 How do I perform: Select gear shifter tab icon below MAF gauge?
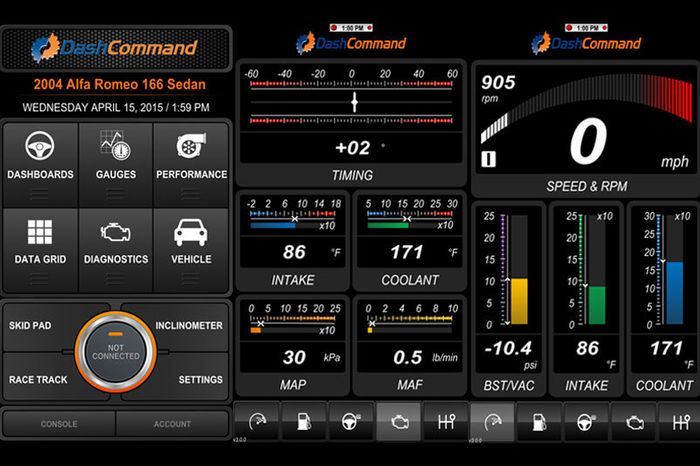pos(445,421)
